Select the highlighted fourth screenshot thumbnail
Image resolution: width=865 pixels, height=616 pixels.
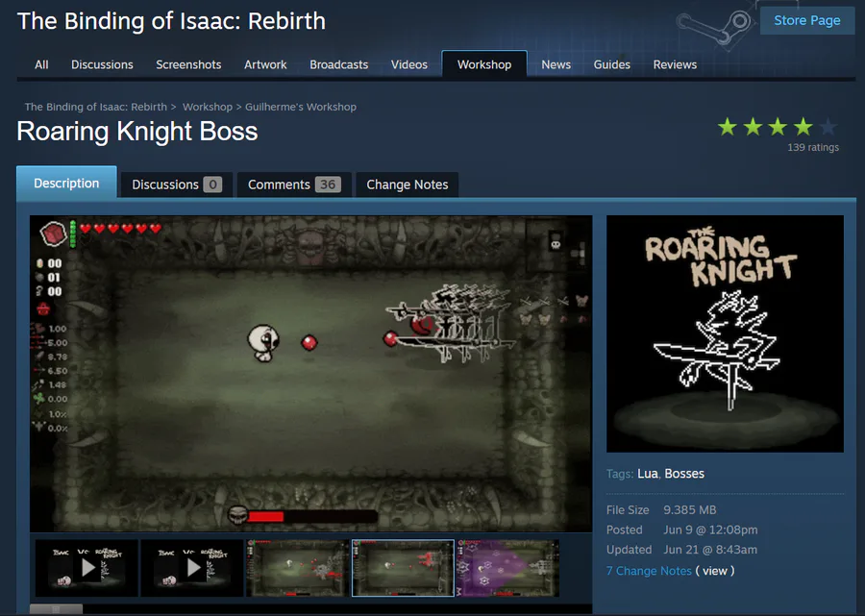point(403,568)
